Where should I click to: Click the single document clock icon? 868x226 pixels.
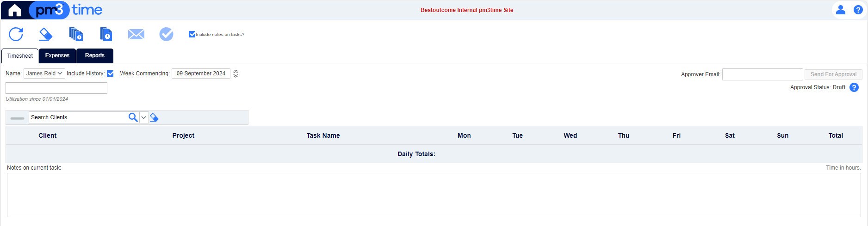tap(106, 34)
